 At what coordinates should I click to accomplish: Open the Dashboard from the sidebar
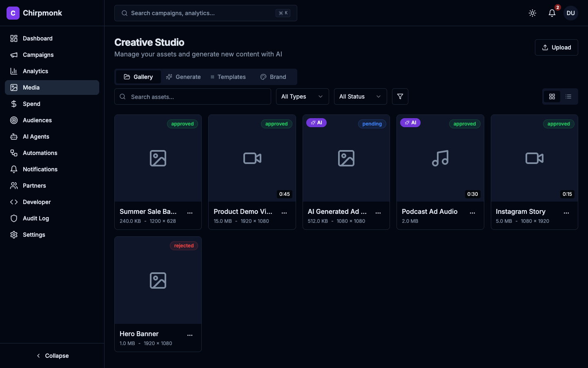[x=14, y=38]
